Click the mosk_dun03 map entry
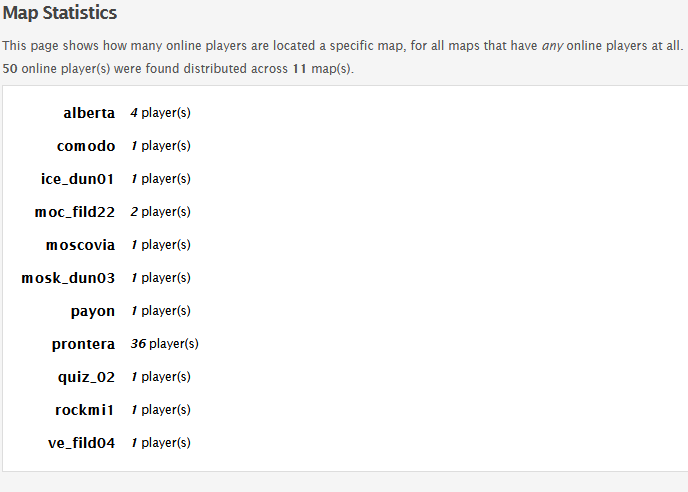688x492 pixels. (68, 278)
